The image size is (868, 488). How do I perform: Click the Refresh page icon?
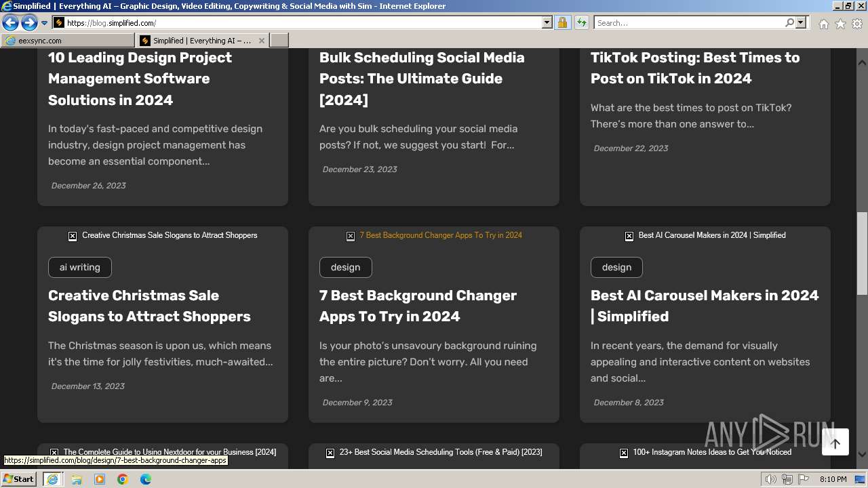click(581, 23)
